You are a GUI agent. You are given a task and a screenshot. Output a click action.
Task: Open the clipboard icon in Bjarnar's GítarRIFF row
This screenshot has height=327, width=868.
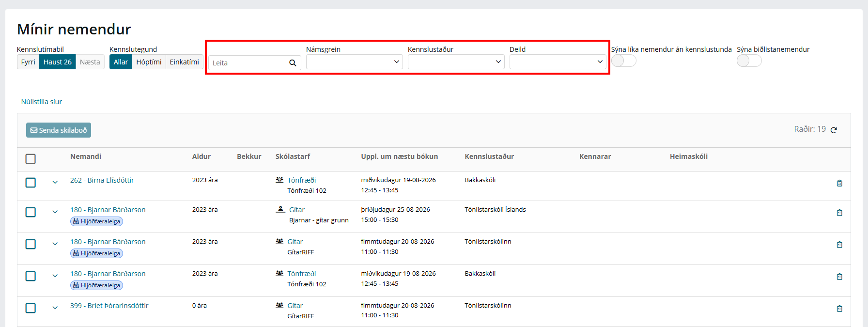(x=839, y=245)
